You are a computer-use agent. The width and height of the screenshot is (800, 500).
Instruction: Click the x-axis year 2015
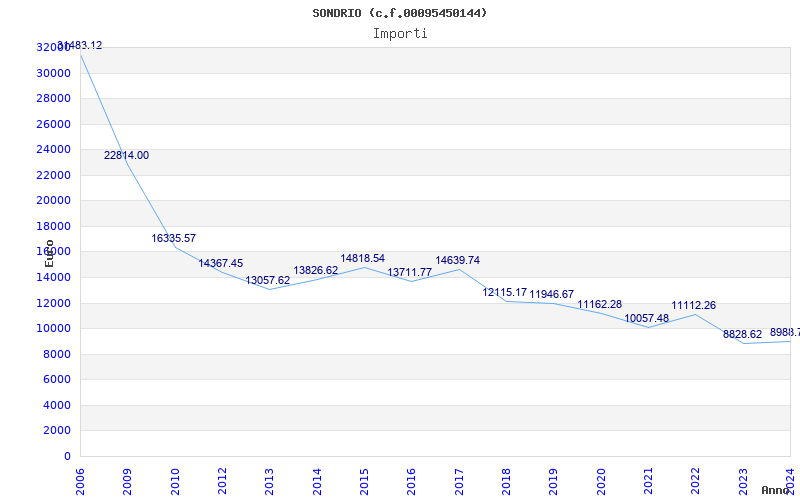(364, 482)
